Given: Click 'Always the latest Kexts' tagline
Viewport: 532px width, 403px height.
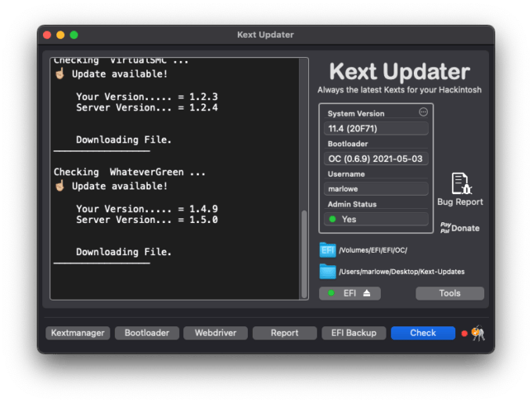Looking at the screenshot, I should click(399, 90).
